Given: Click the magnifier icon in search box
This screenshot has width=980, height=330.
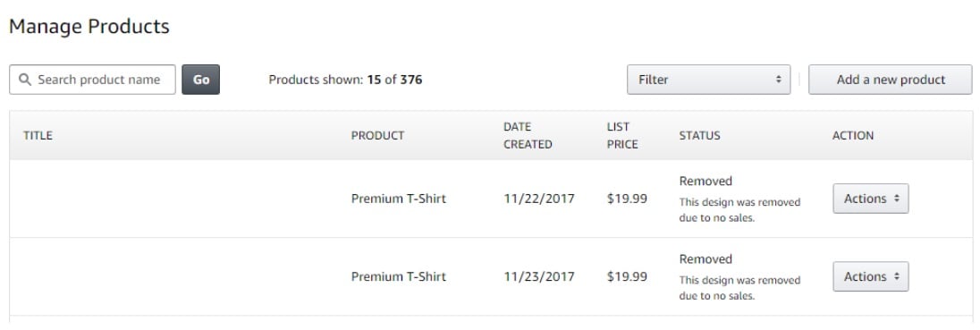Looking at the screenshot, I should coord(25,80).
